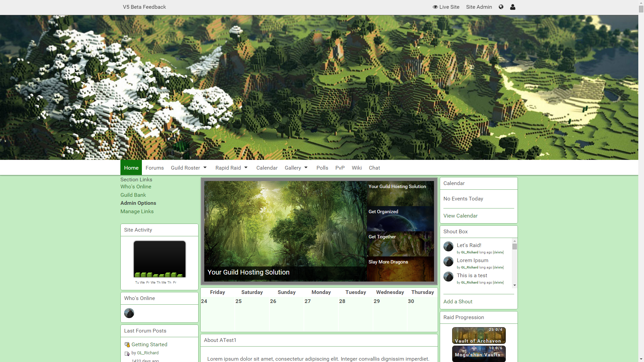Open GL_Richard's profile under Last Forum Posts
The image size is (644, 362).
click(x=148, y=353)
